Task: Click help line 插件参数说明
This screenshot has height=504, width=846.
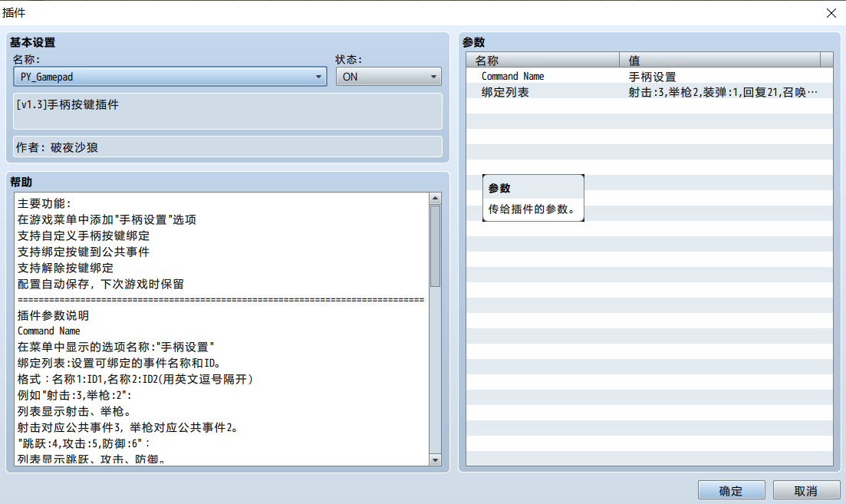Action: click(53, 316)
